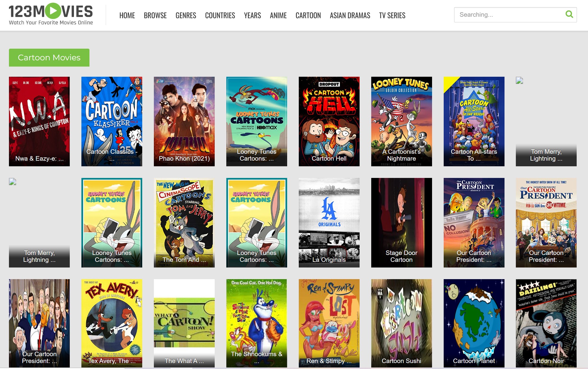The width and height of the screenshot is (588, 369).
Task: Open the La Originals poster
Action: (x=329, y=223)
